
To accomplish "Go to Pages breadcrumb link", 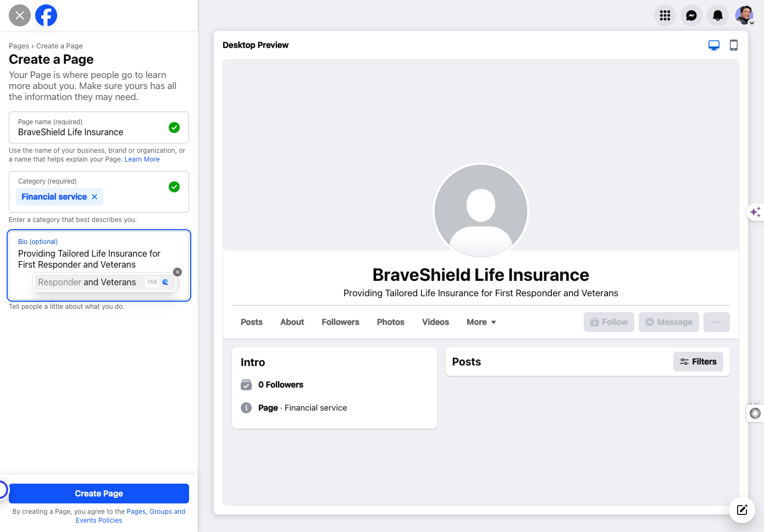I will coord(19,46).
